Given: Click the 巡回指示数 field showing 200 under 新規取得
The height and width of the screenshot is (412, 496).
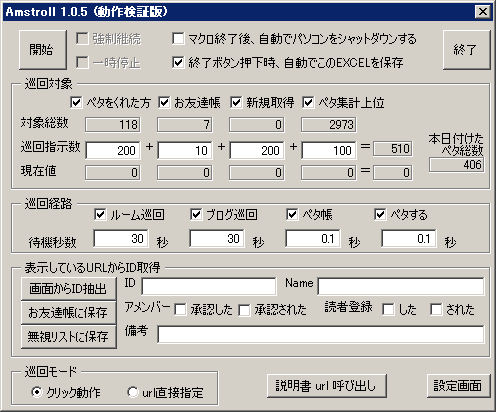Looking at the screenshot, I should tap(257, 150).
